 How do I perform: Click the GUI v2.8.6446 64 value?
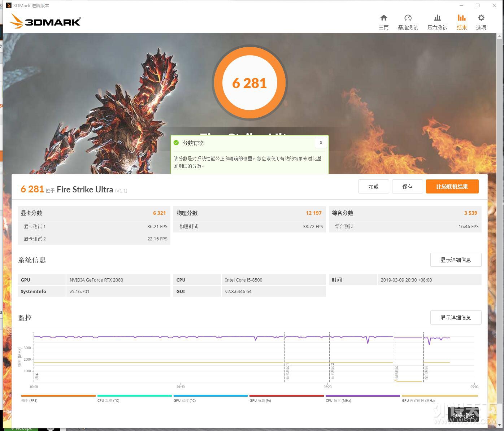[274, 291]
